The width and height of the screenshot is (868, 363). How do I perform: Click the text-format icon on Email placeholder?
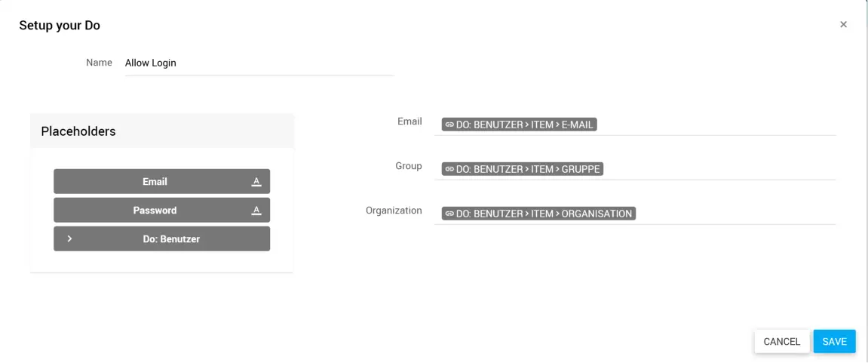256,182
